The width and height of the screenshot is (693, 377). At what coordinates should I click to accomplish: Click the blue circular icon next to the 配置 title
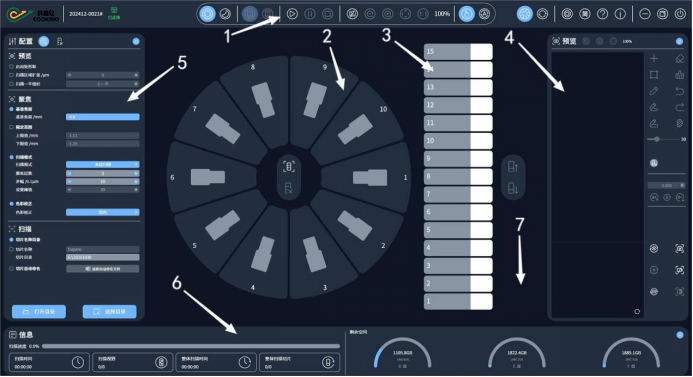point(43,41)
